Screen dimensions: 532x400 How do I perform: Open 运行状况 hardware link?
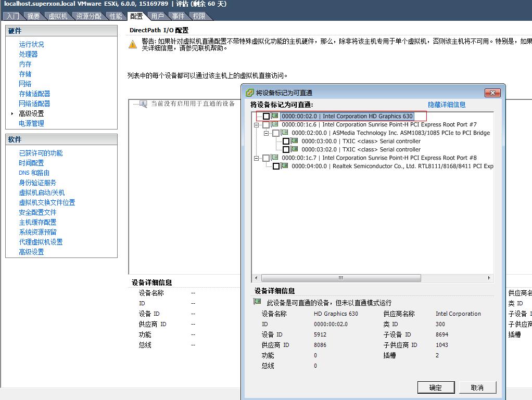pos(32,44)
